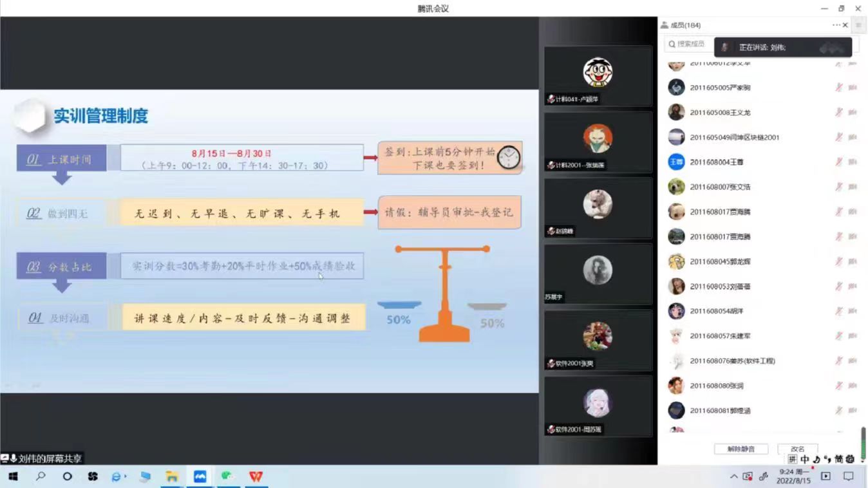This screenshot has height=488, width=868.
Task: Open WPS Office from the taskbar
Action: pos(256,476)
